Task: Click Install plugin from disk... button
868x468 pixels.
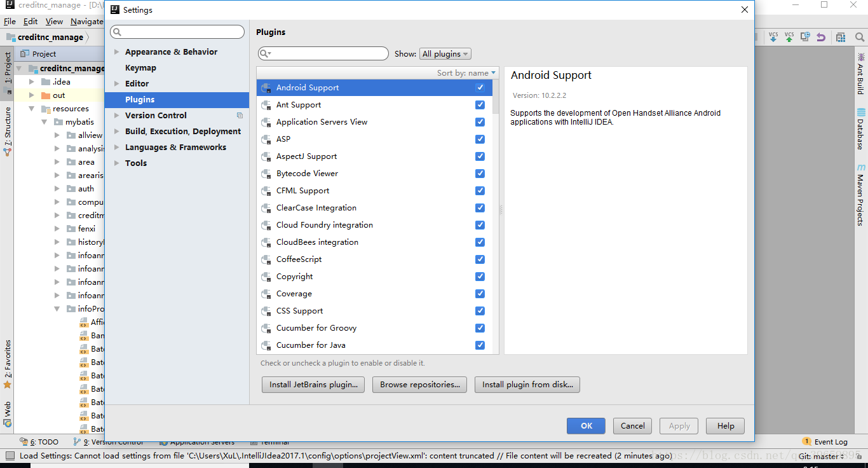Action: coord(527,385)
